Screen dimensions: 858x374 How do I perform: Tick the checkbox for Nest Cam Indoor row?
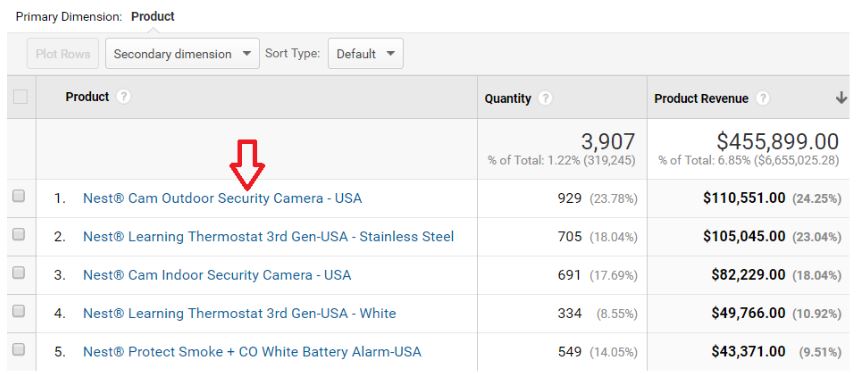tap(19, 273)
